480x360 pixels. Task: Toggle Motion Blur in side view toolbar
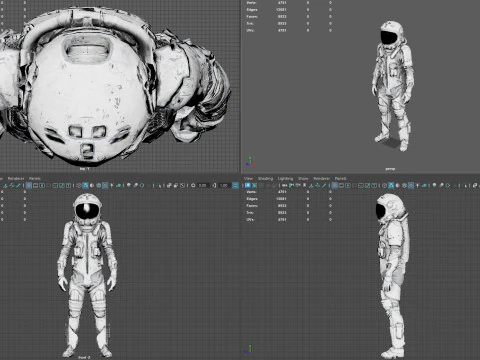(441, 185)
